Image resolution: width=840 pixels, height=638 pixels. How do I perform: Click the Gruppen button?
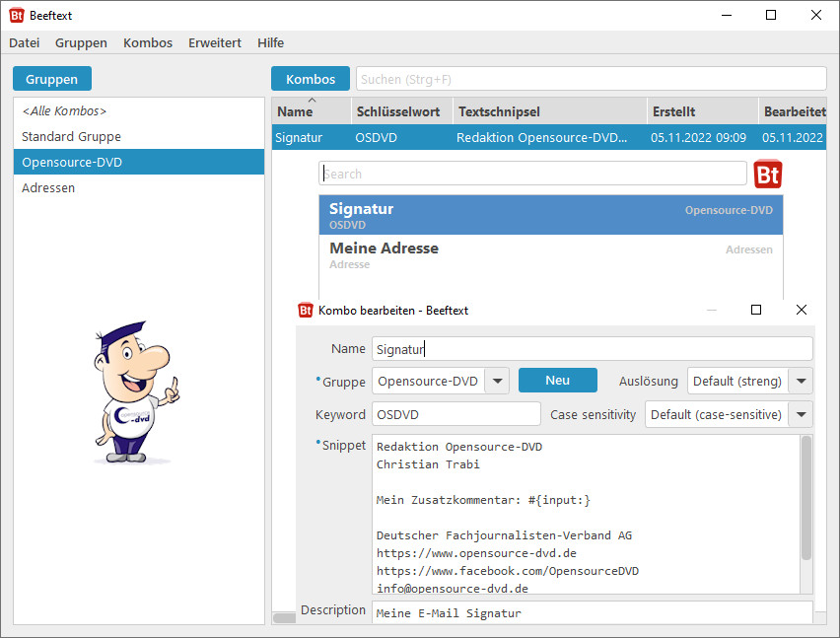pos(52,79)
